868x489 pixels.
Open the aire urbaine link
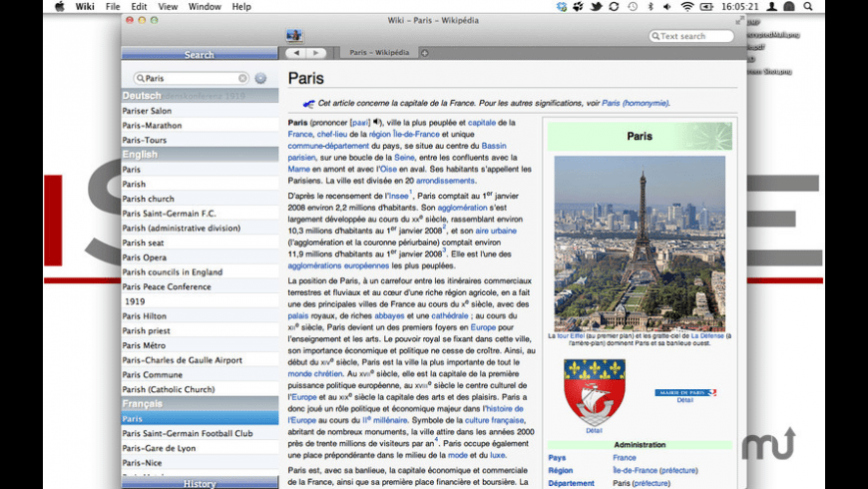[x=496, y=231]
